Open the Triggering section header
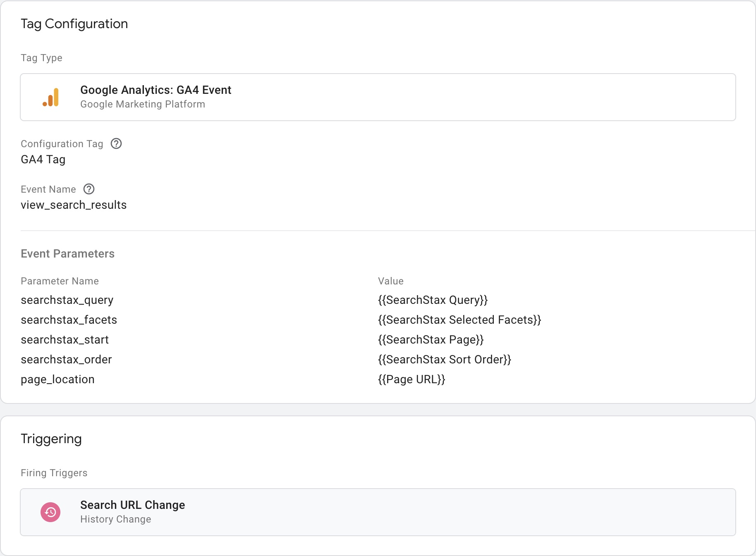Image resolution: width=756 pixels, height=556 pixels. [51, 438]
